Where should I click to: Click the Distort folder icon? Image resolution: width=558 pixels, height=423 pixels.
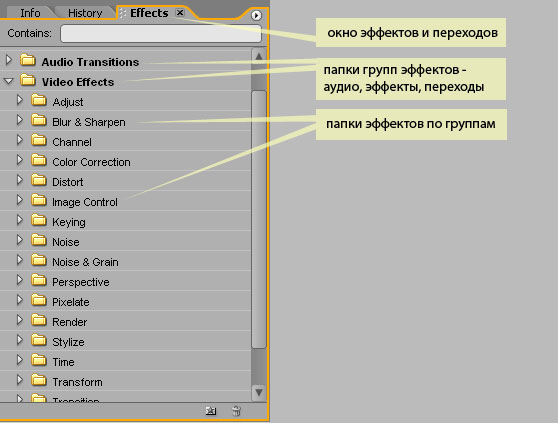pos(39,180)
